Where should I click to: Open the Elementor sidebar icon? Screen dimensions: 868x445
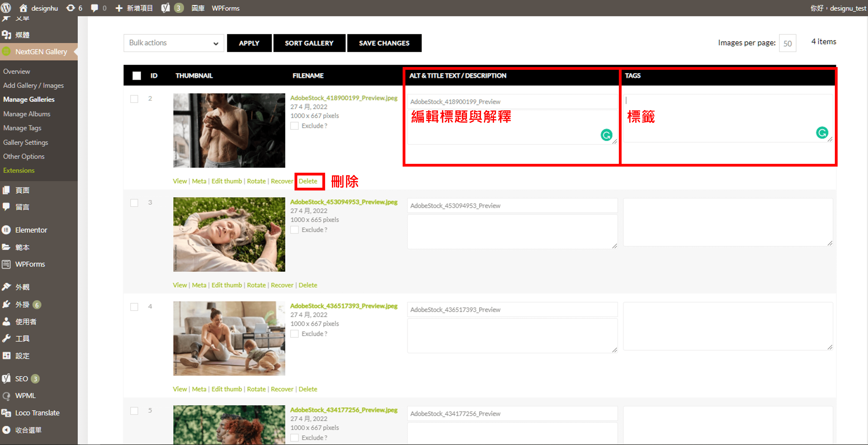6,230
